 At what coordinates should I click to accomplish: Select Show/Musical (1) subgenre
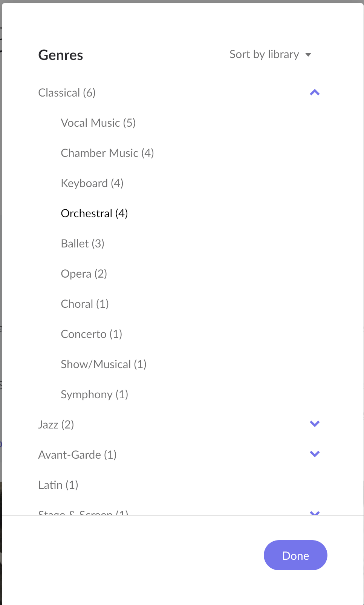104,364
